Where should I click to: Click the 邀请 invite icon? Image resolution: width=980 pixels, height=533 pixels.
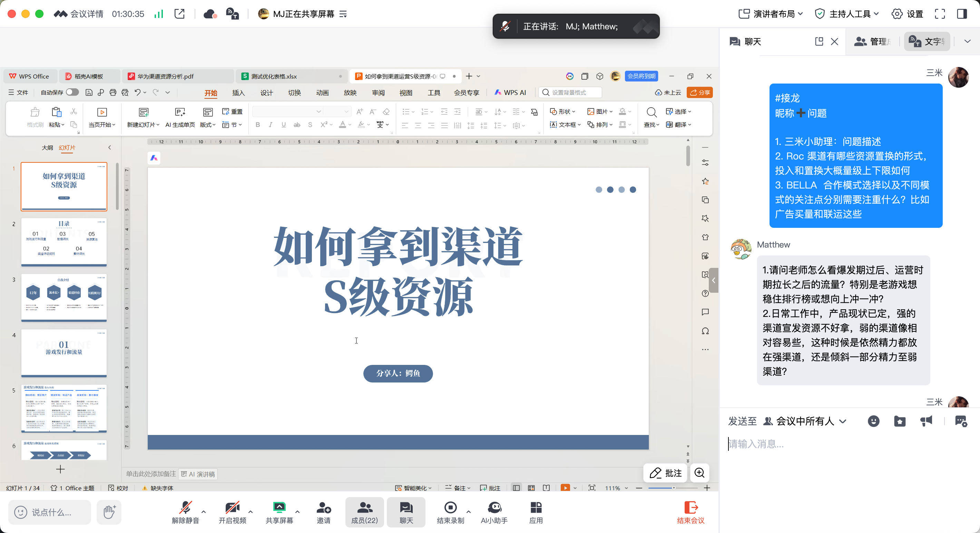pos(324,512)
